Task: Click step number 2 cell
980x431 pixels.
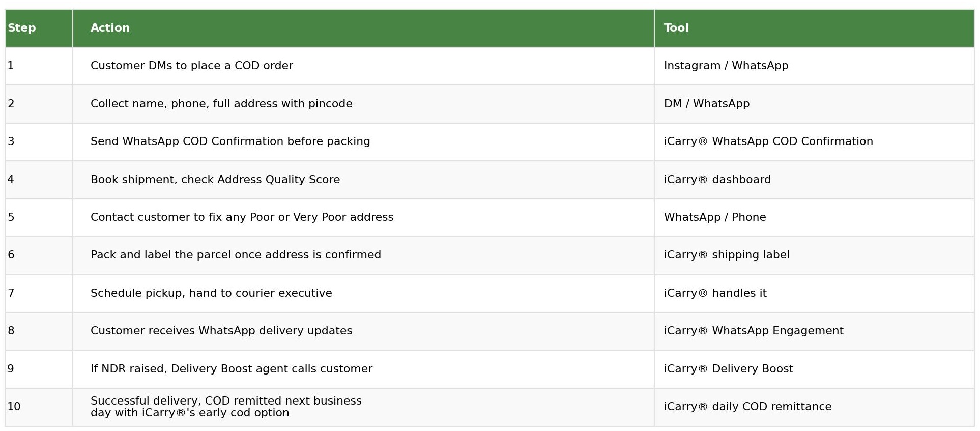Action: (39, 104)
